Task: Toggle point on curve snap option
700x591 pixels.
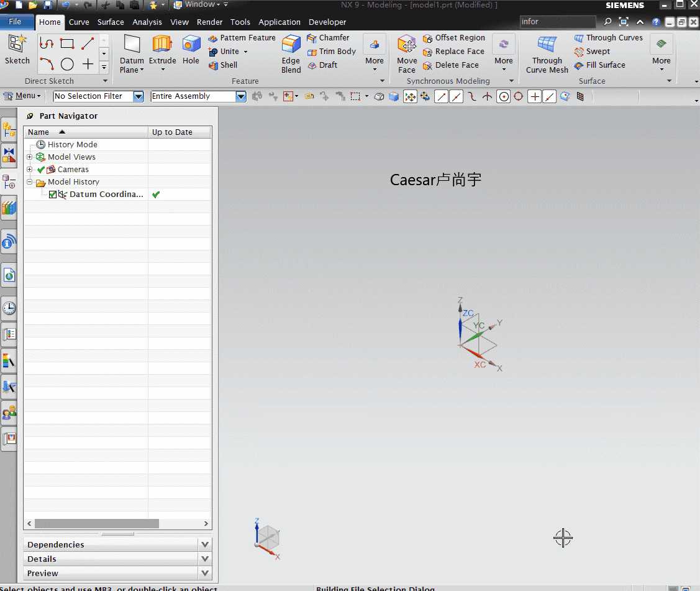Action: (x=549, y=96)
